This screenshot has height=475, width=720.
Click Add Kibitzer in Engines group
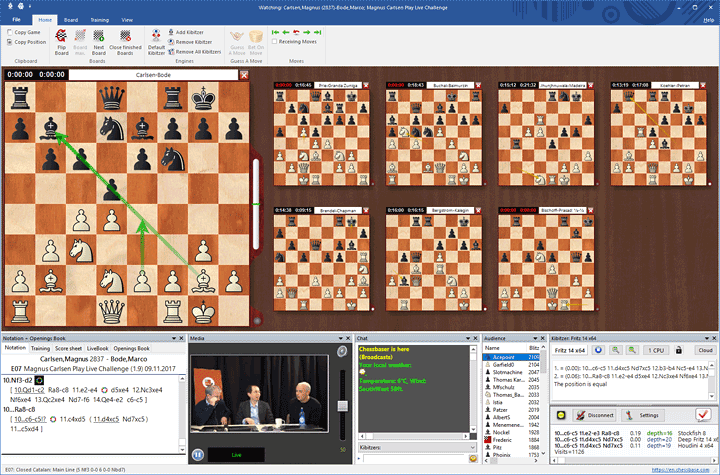(196, 33)
